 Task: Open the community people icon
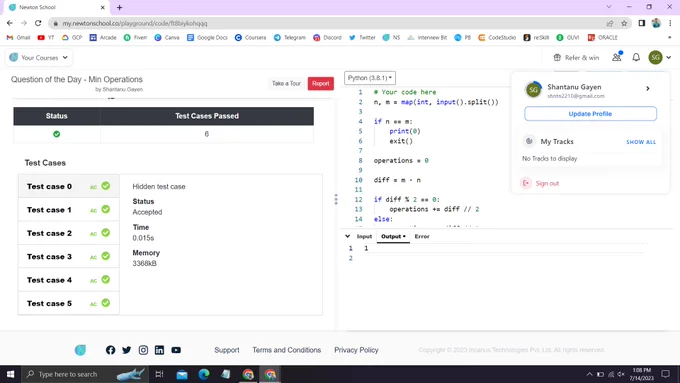[x=617, y=57]
